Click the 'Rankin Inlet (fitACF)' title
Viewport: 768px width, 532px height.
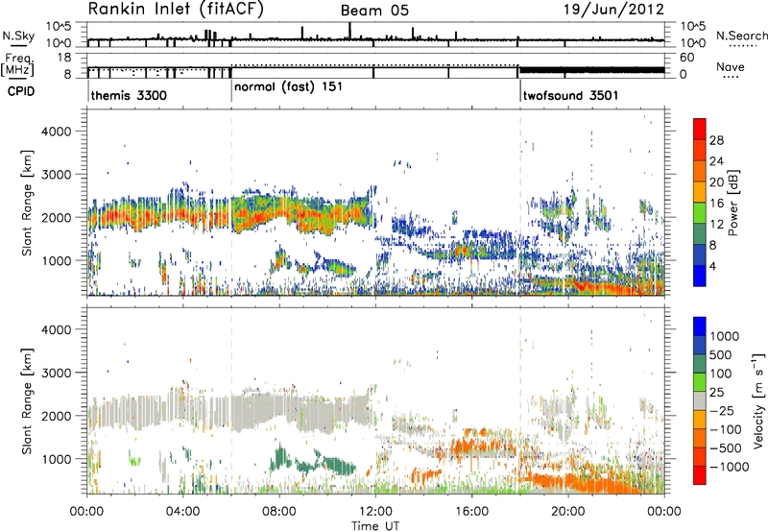point(176,10)
